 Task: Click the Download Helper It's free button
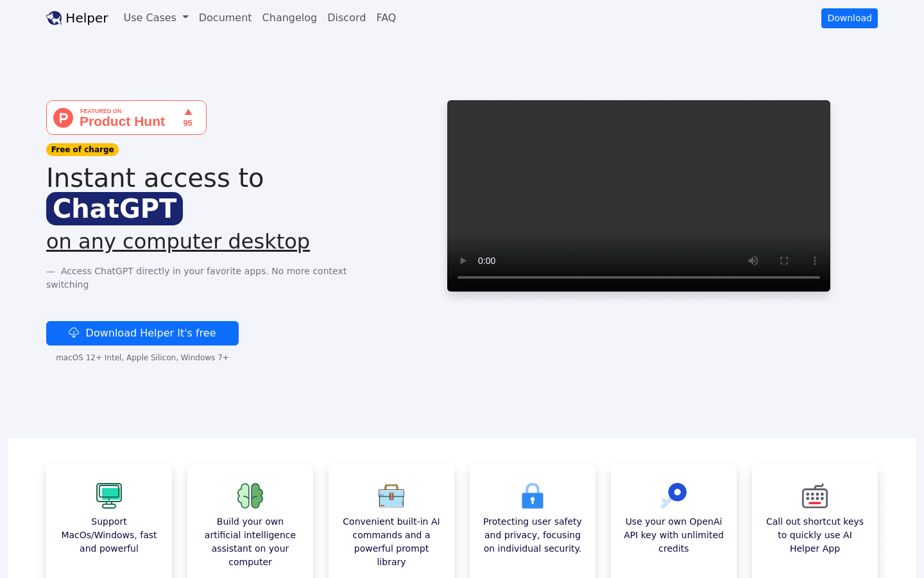pyautogui.click(x=142, y=333)
